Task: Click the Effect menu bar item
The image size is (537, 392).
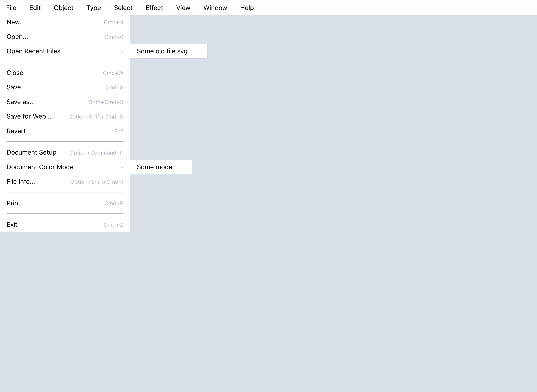Action: pos(154,8)
